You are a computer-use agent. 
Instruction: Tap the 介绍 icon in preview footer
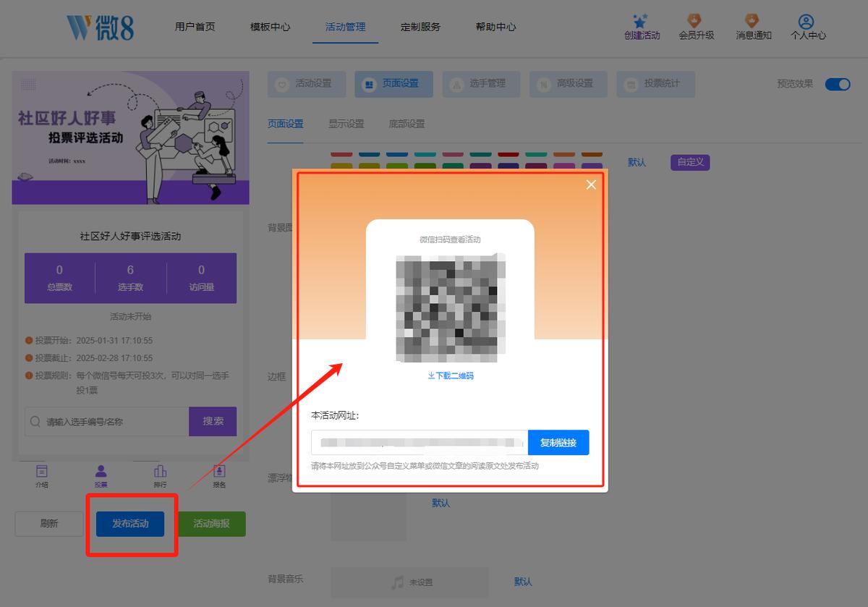42,471
